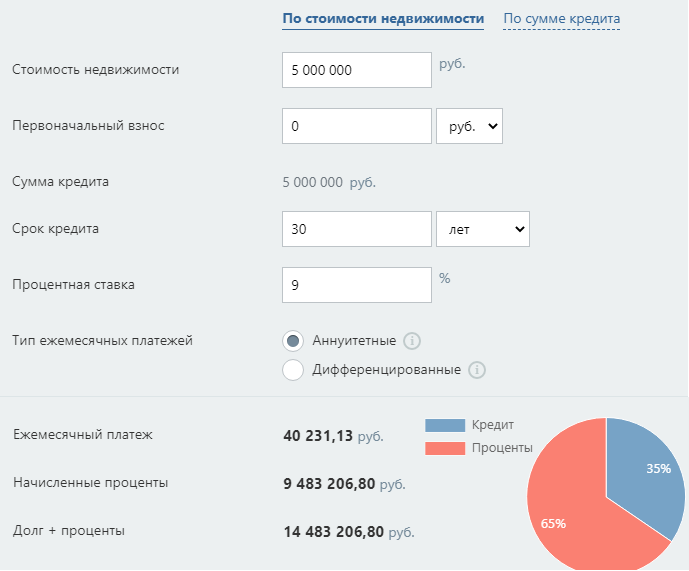Click info icon beside Дифференцированные option
This screenshot has width=689, height=571.
coord(477,370)
